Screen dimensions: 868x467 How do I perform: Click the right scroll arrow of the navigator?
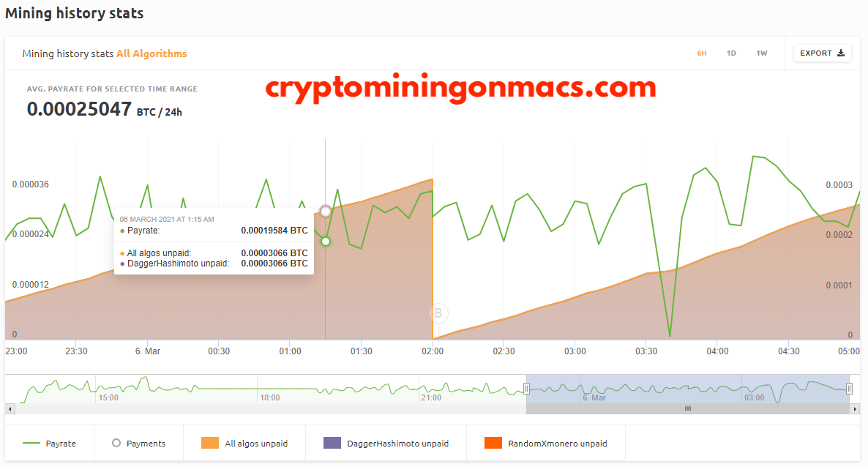(855, 409)
